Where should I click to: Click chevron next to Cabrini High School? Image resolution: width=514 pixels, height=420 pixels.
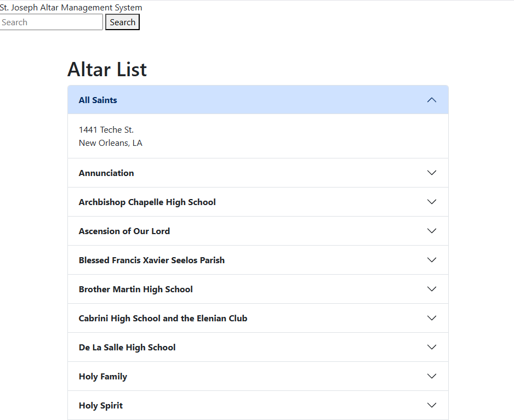(432, 318)
